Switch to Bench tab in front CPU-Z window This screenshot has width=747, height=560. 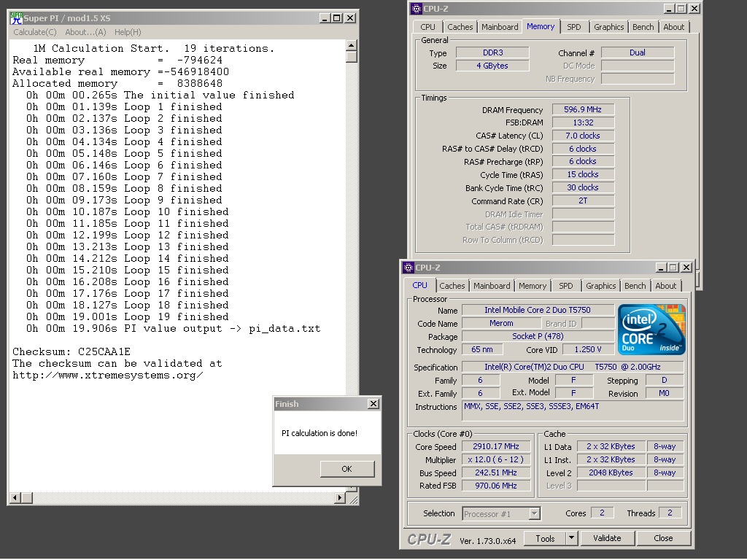tap(635, 286)
